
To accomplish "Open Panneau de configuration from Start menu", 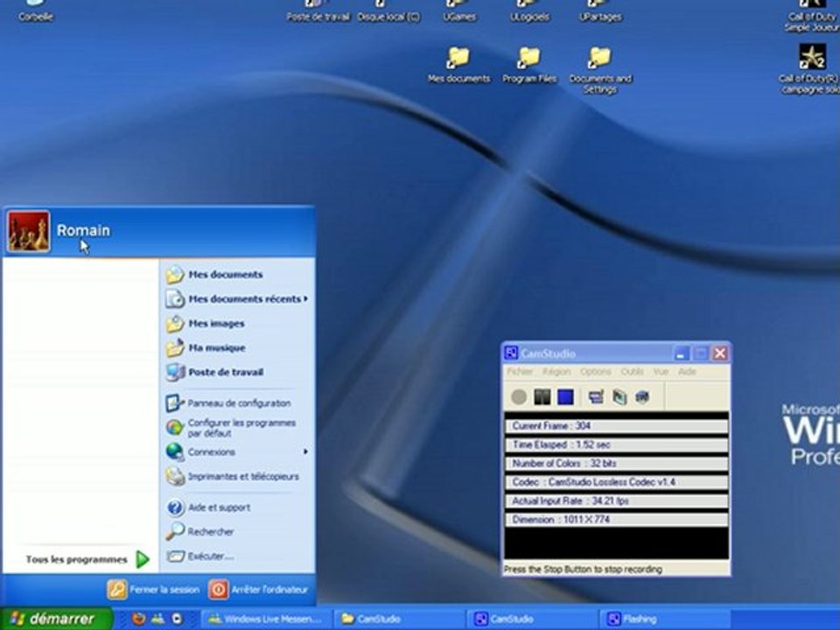I will pos(228,403).
